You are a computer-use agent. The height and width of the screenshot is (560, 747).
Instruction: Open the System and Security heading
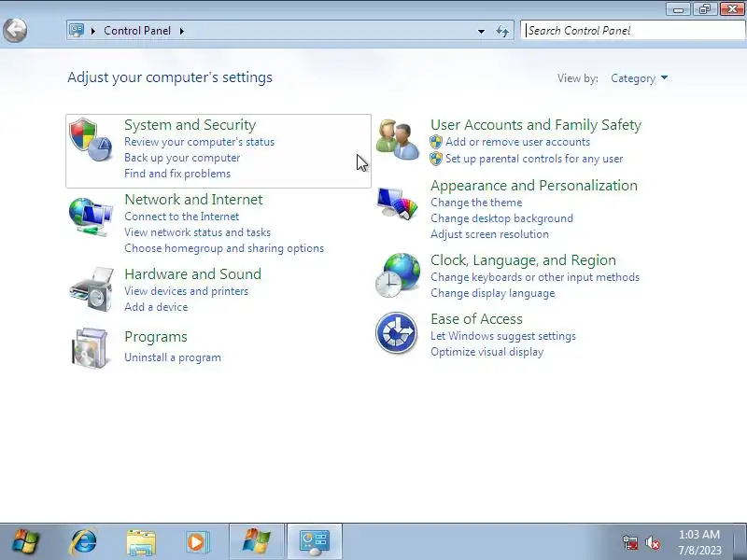(x=190, y=125)
